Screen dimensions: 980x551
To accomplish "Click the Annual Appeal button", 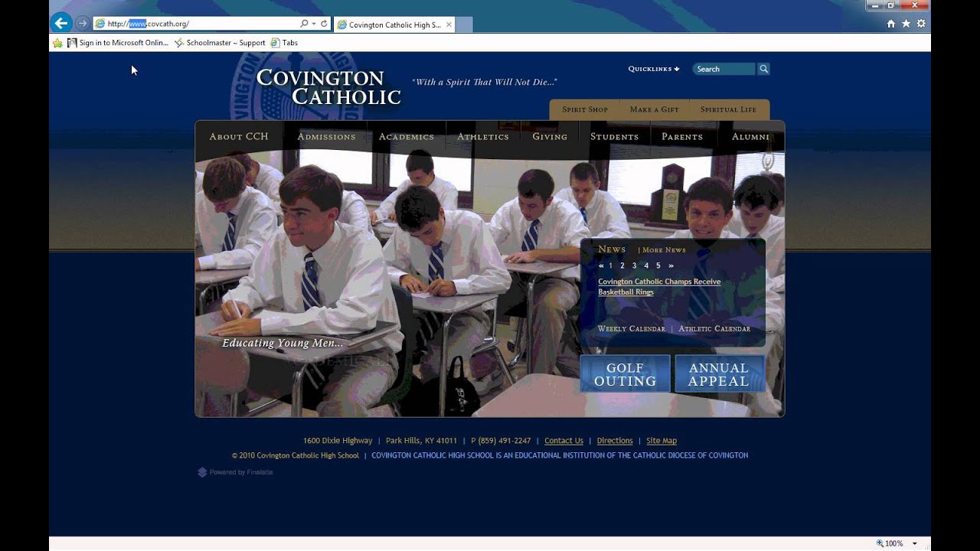I will click(x=719, y=374).
